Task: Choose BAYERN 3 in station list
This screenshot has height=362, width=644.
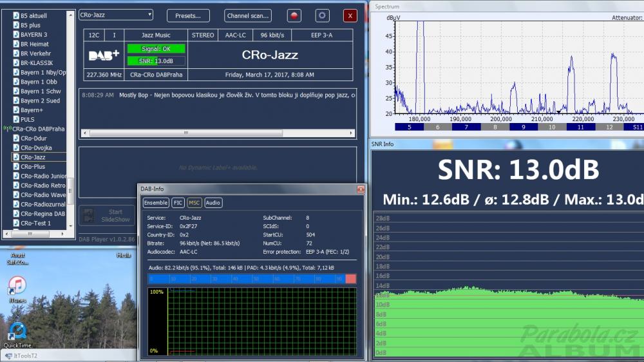Action: (33, 35)
